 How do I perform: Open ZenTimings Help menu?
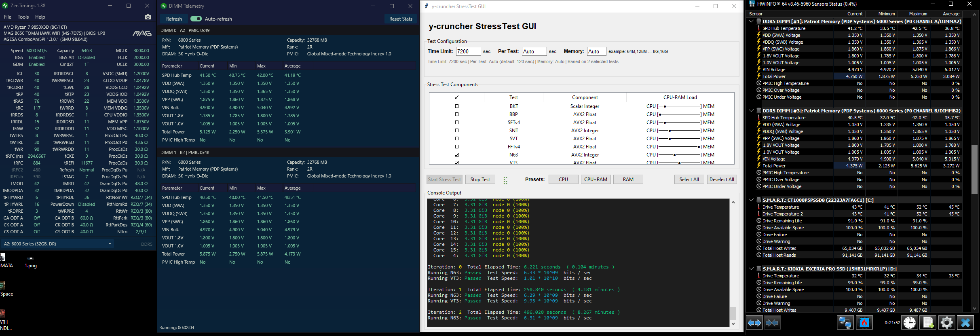pyautogui.click(x=40, y=17)
